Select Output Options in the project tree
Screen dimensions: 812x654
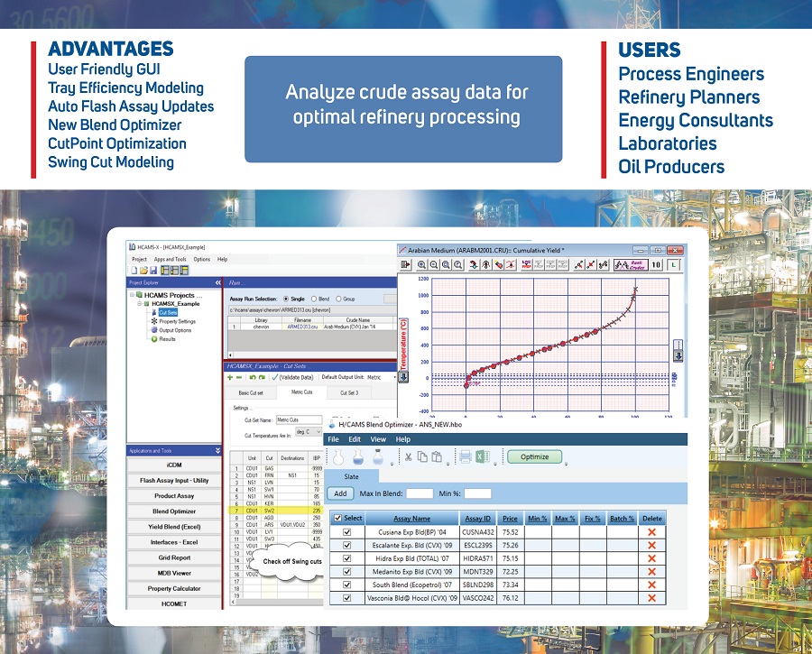click(175, 330)
